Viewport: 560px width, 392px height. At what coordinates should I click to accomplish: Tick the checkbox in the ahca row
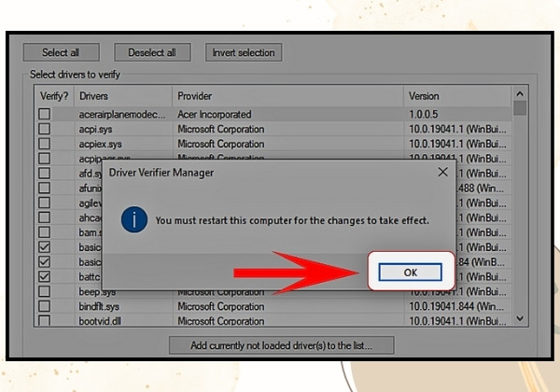[x=44, y=217]
